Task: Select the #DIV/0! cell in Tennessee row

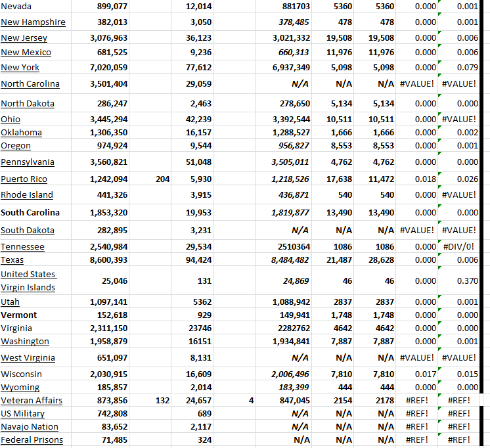Action: pyautogui.click(x=458, y=247)
